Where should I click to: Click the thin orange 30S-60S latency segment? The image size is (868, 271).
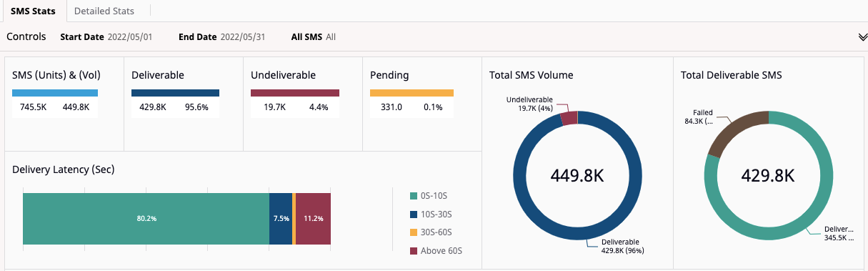pos(294,219)
